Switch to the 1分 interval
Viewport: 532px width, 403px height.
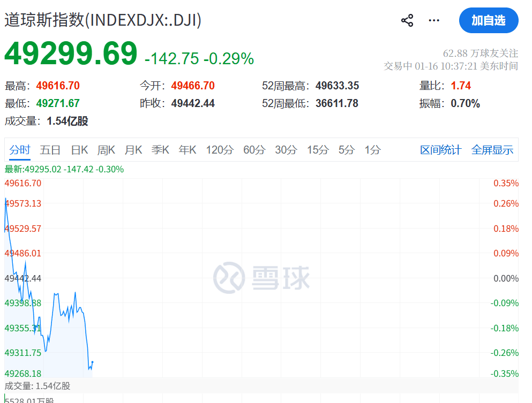coord(372,150)
